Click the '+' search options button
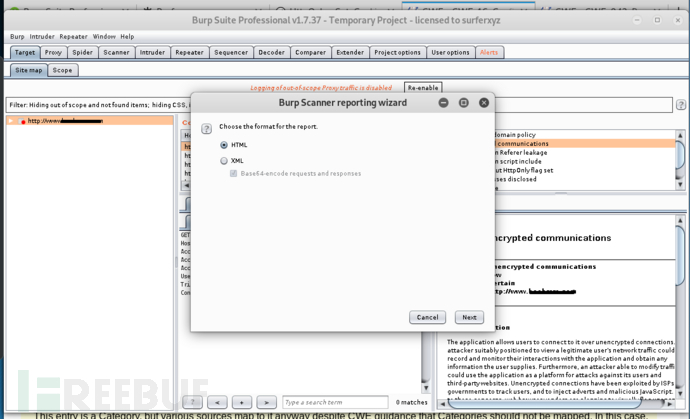Image resolution: width=690 pixels, height=419 pixels. pos(241,402)
